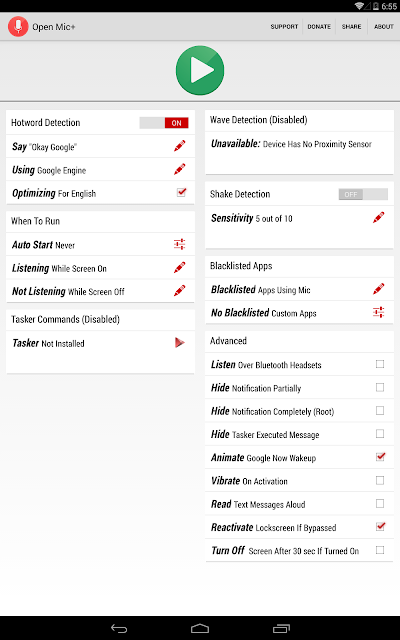
Task: Open the About menu item
Action: point(384,27)
